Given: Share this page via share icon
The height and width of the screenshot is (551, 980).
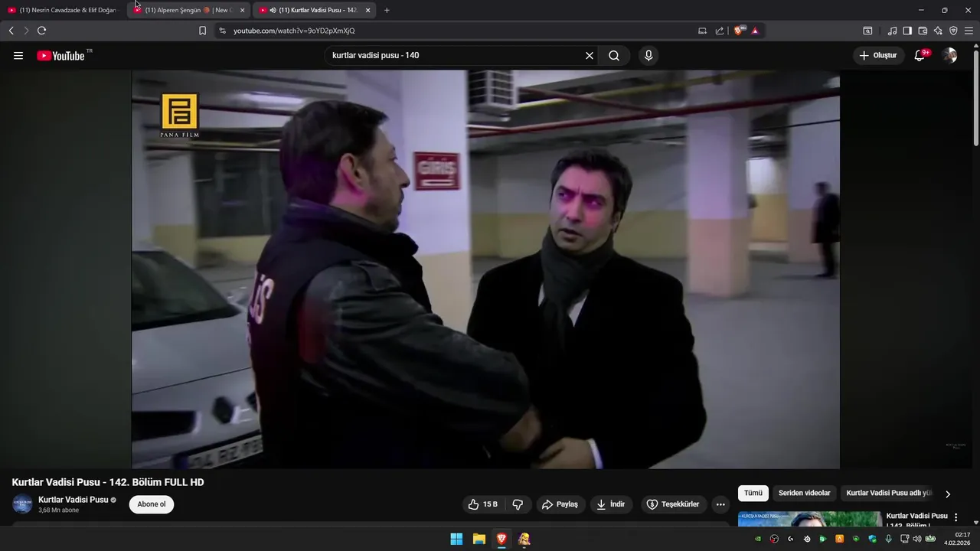Looking at the screenshot, I should tap(720, 31).
